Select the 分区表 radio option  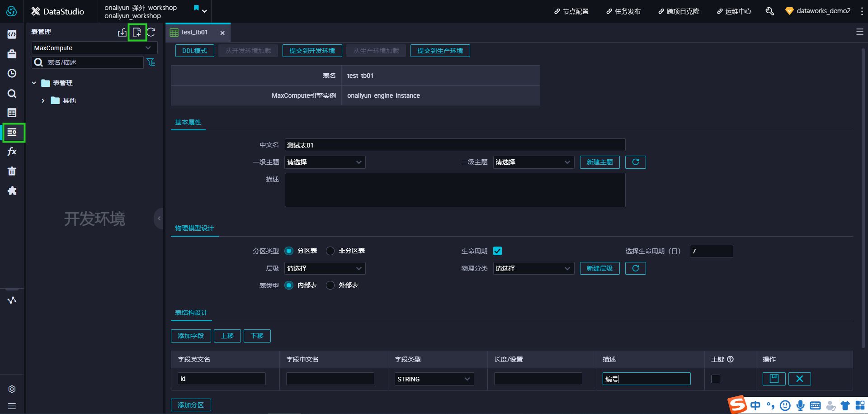click(289, 251)
